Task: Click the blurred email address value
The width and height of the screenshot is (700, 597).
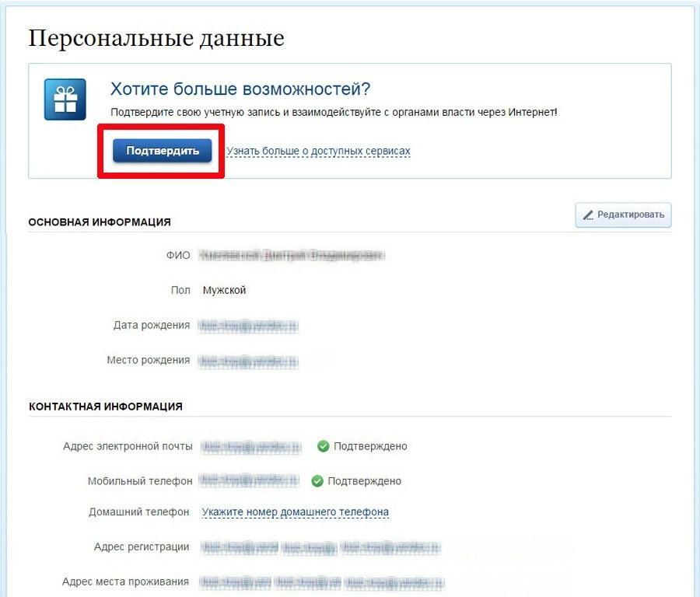Action: point(251,446)
